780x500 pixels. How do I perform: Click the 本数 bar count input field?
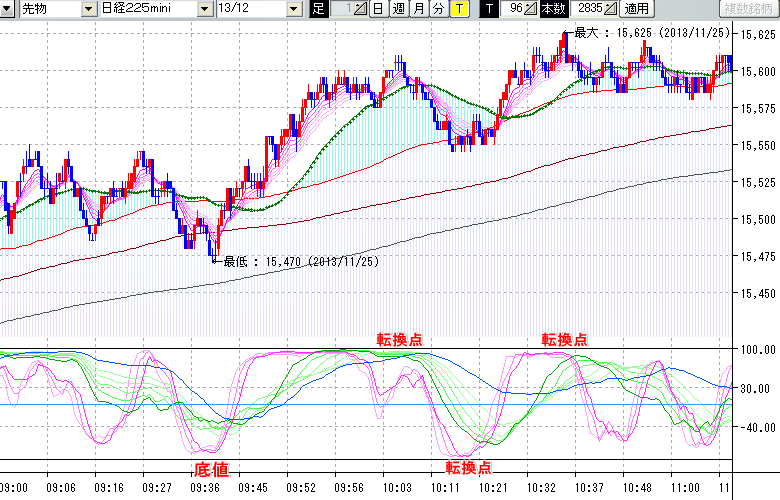point(586,9)
